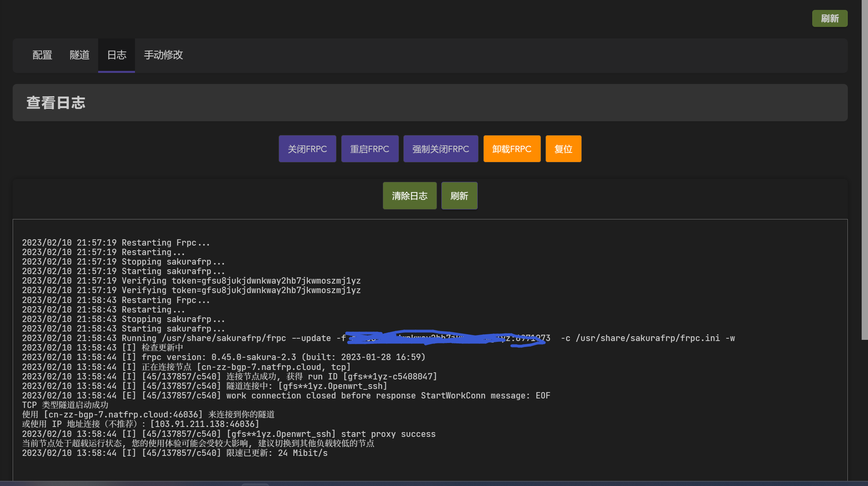Click the IP address '103.91.211.138:46036' line
This screenshot has height=486, width=868.
pos(141,424)
